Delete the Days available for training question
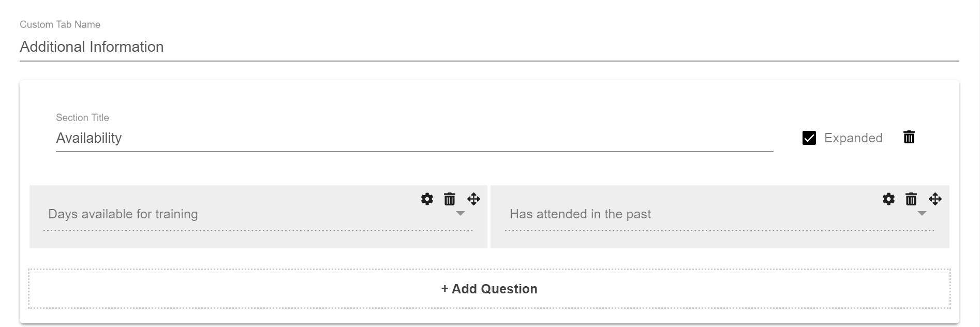The width and height of the screenshot is (980, 327). point(450,199)
